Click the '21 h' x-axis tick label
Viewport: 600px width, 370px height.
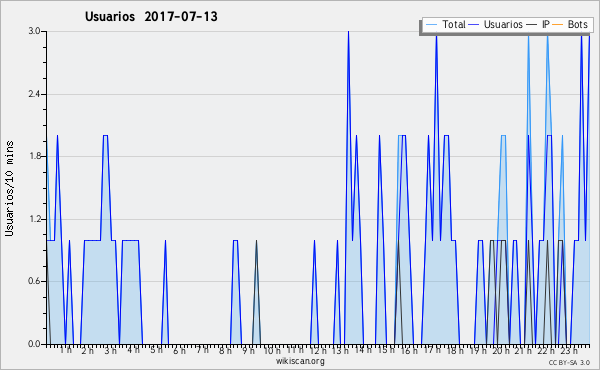tap(523, 350)
